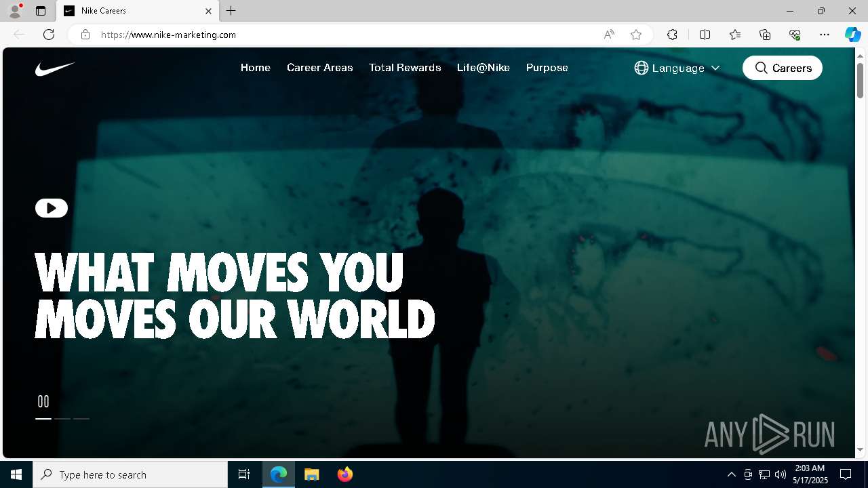Click the browser back arrow
868x488 pixels.
19,35
